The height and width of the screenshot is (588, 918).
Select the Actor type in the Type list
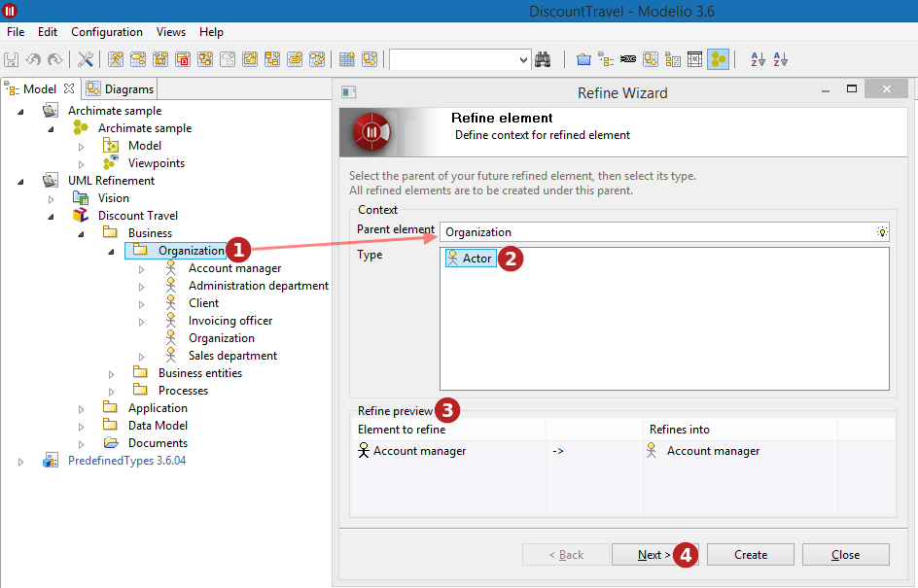tap(470, 258)
